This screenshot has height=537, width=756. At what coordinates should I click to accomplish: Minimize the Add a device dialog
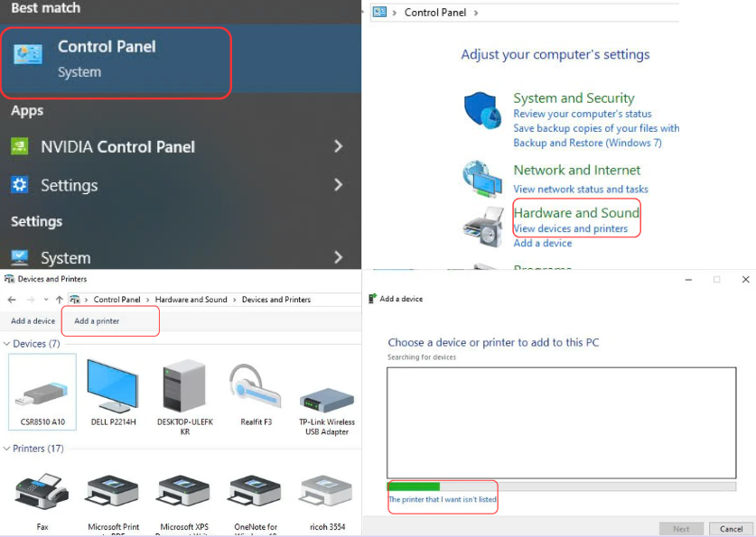pos(688,280)
